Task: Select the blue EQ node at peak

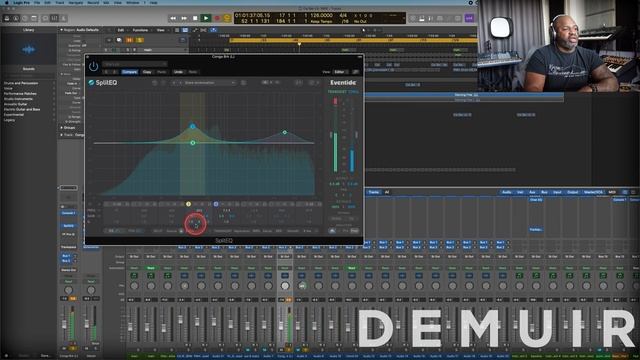Action: tap(193, 126)
